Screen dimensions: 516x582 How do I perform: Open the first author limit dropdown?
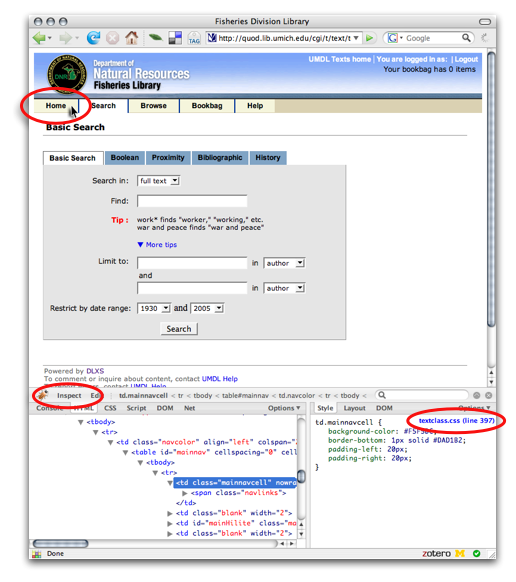[x=284, y=263]
